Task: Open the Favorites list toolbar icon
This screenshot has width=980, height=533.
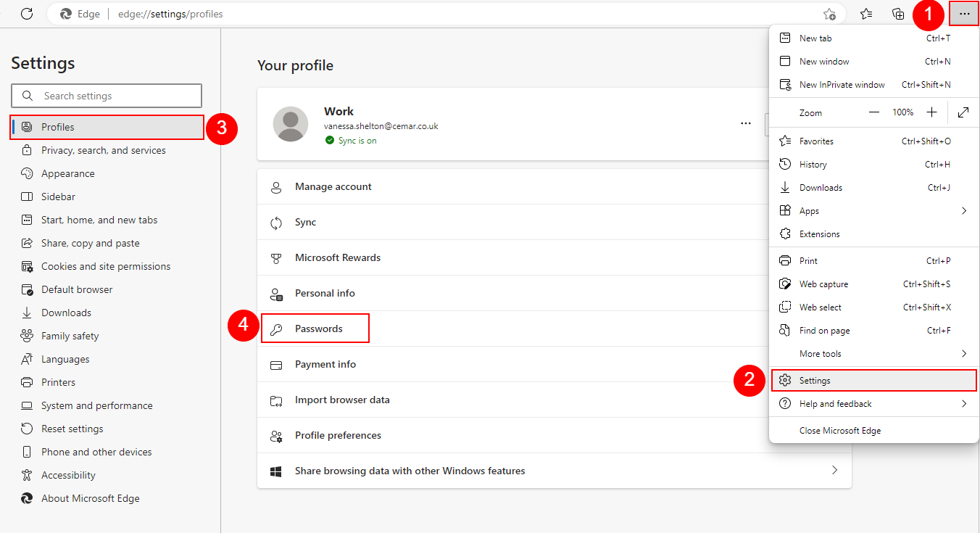Action: (866, 14)
